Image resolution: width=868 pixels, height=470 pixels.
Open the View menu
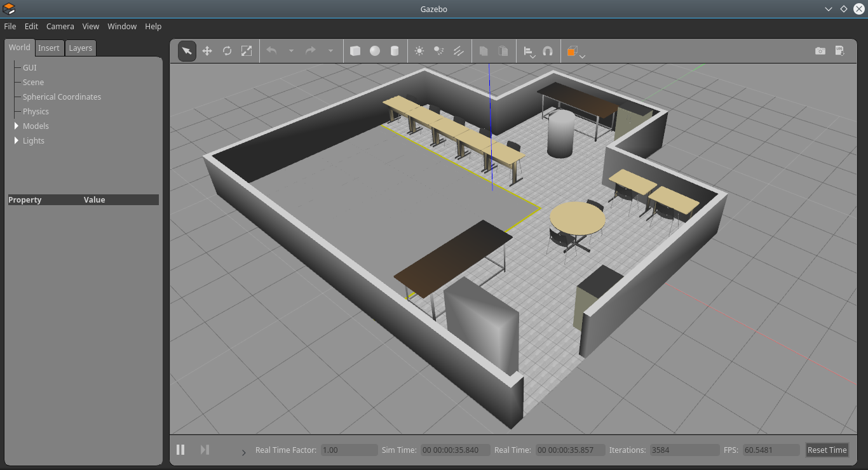point(91,26)
